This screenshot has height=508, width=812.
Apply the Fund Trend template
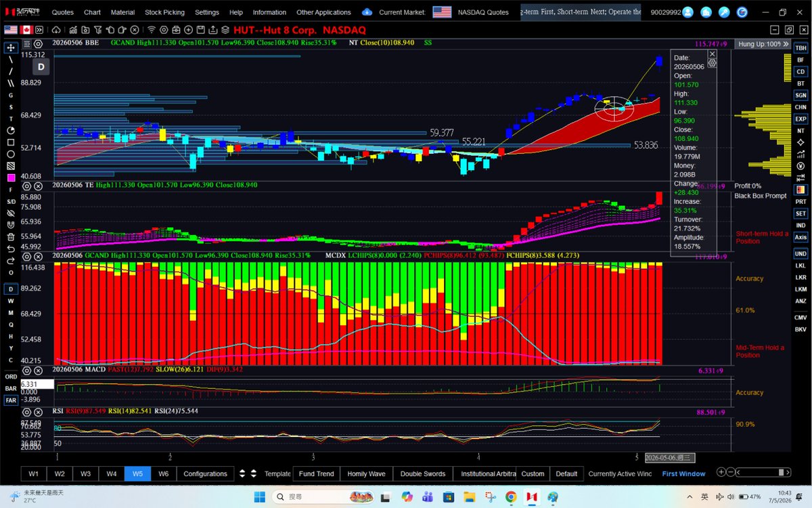pos(316,473)
